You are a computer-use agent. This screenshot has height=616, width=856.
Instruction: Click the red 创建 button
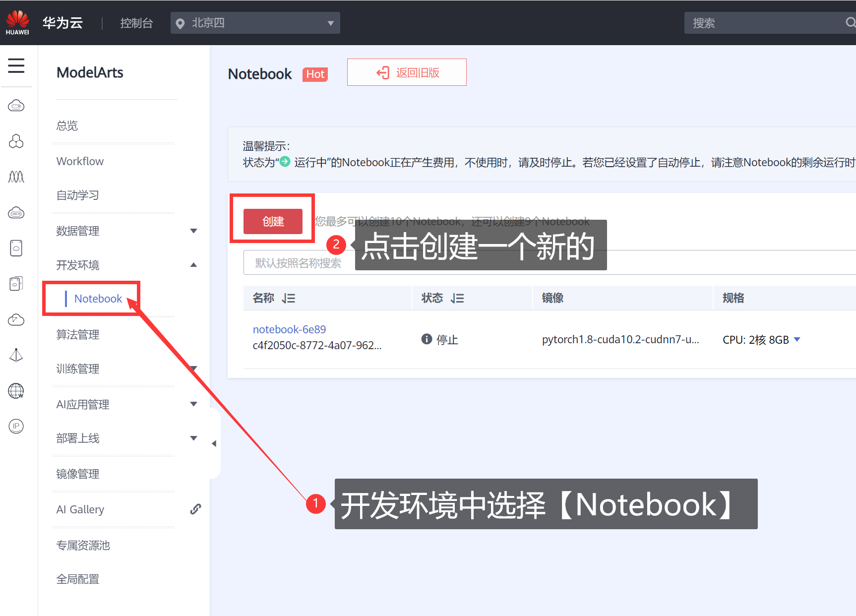[273, 221]
